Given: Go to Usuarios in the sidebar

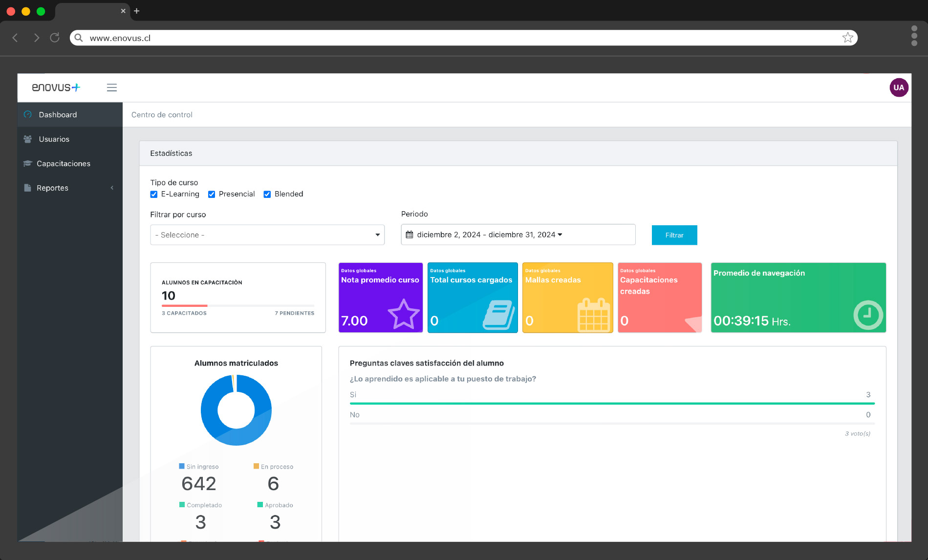Looking at the screenshot, I should [54, 139].
